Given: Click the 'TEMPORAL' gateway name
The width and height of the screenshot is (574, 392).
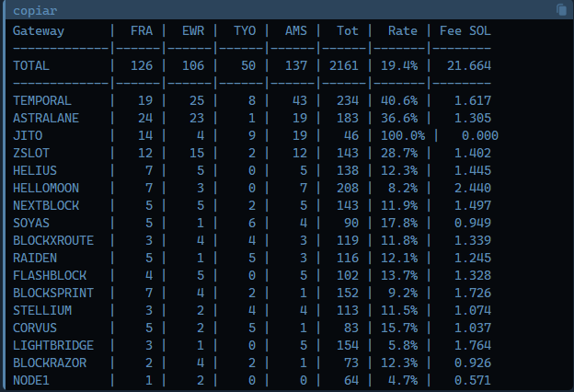Looking at the screenshot, I should point(42,100).
